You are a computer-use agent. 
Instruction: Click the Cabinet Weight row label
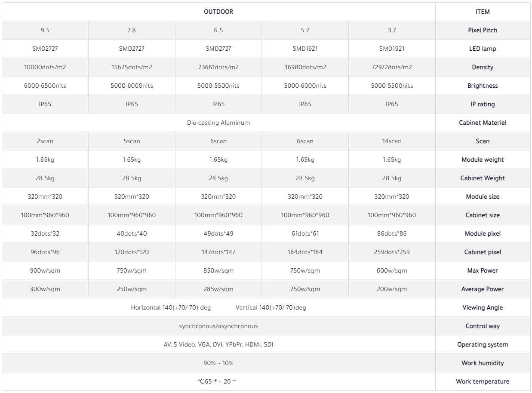pyautogui.click(x=483, y=178)
